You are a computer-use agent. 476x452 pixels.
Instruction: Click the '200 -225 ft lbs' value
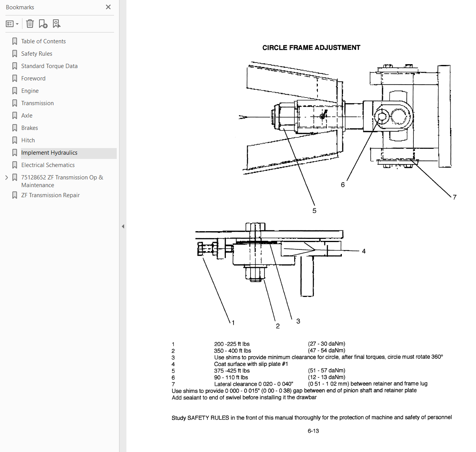click(x=232, y=344)
